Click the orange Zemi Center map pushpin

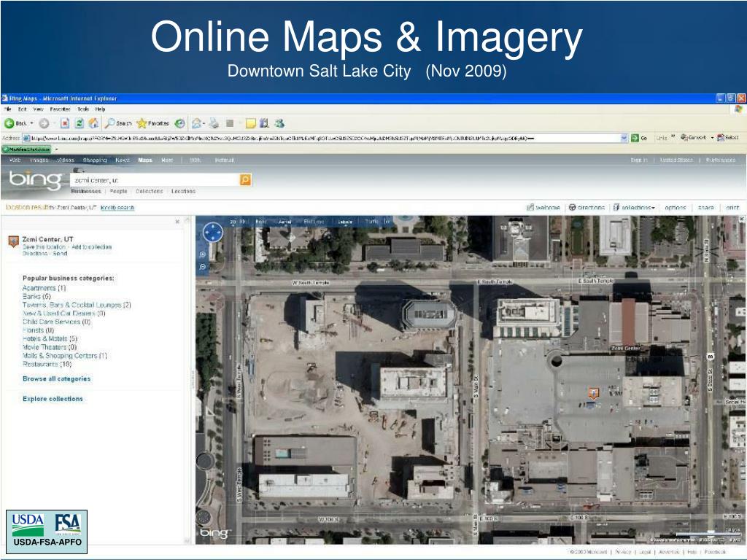click(x=593, y=393)
